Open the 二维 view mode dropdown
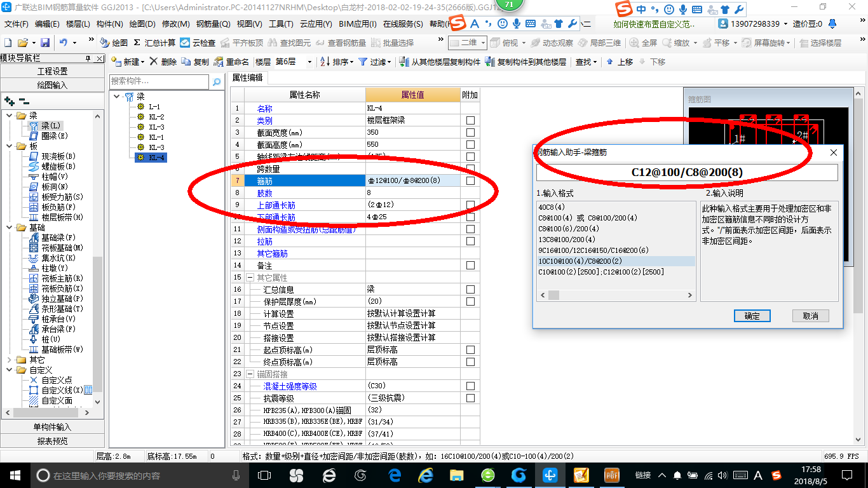This screenshot has height=488, width=868. pos(483,43)
